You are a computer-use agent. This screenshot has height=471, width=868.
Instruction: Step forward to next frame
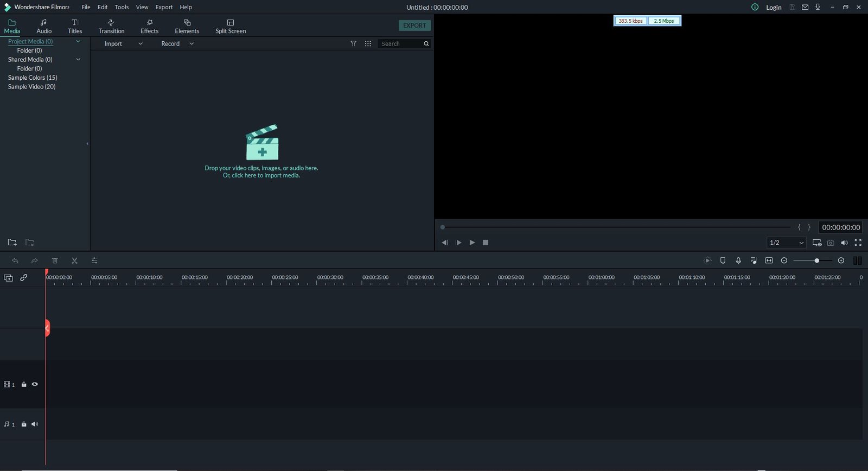coord(458,243)
